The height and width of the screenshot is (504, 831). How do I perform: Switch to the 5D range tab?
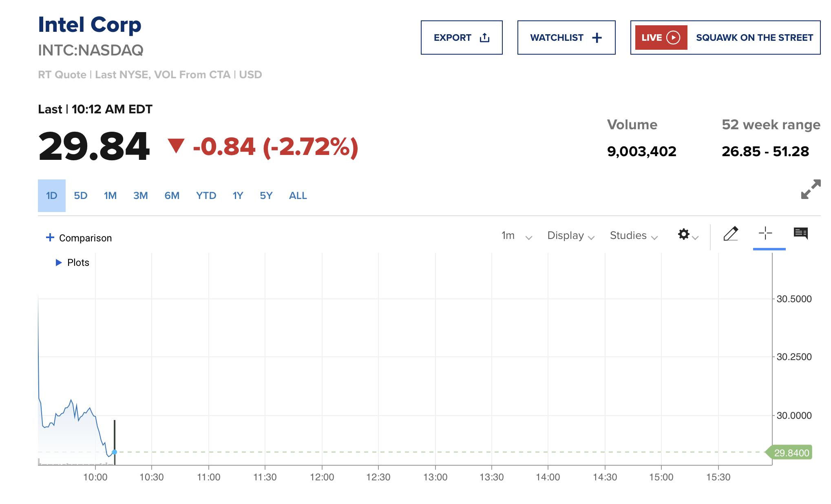[80, 196]
